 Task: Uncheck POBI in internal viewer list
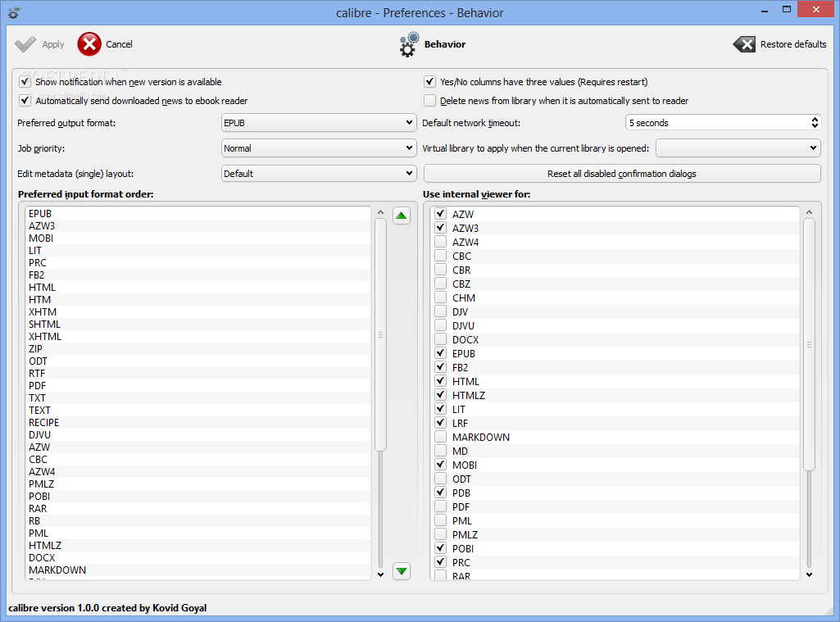[440, 548]
